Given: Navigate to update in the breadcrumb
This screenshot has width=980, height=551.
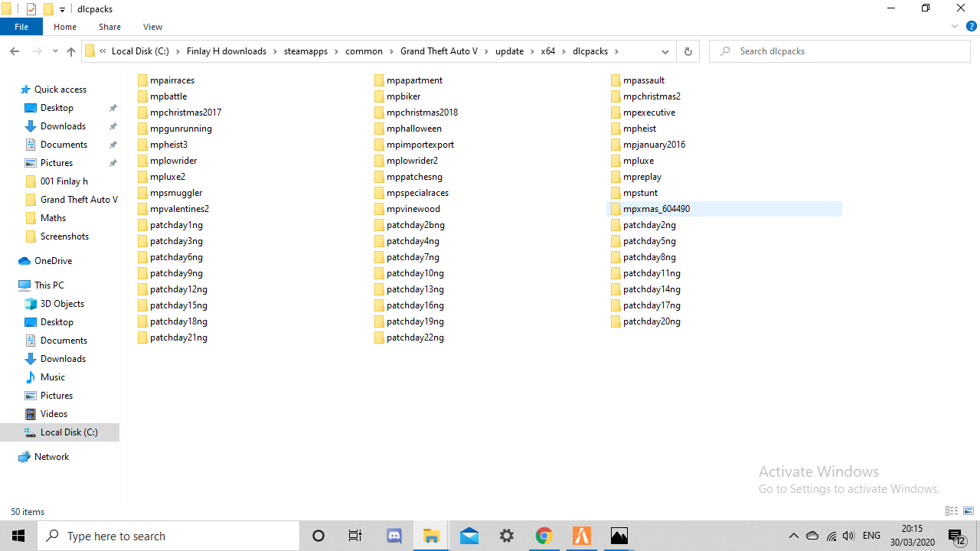Looking at the screenshot, I should [x=509, y=51].
